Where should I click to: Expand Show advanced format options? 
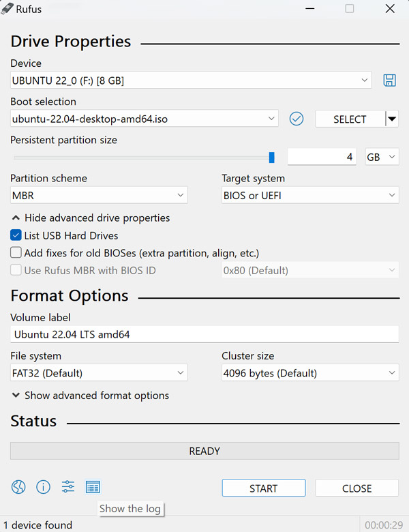coord(90,396)
